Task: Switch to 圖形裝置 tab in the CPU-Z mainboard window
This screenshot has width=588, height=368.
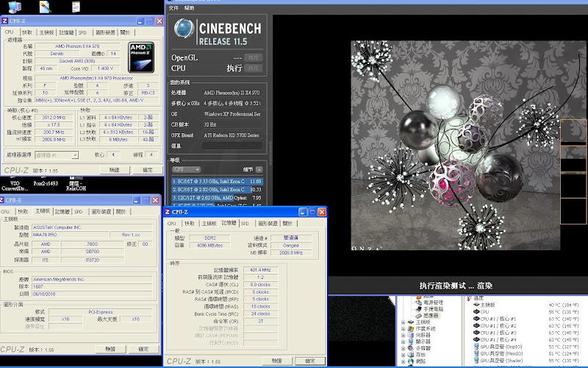Action: point(101,212)
